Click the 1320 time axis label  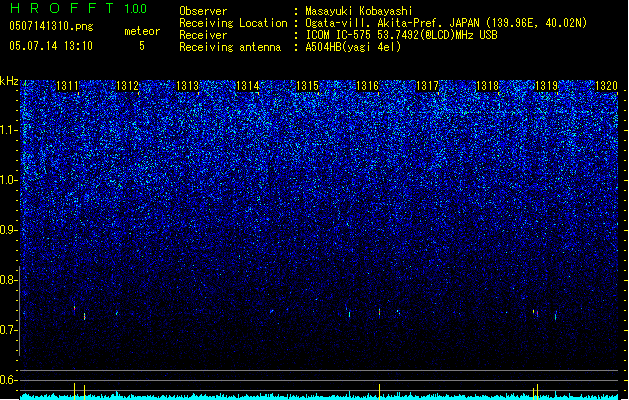[607, 86]
